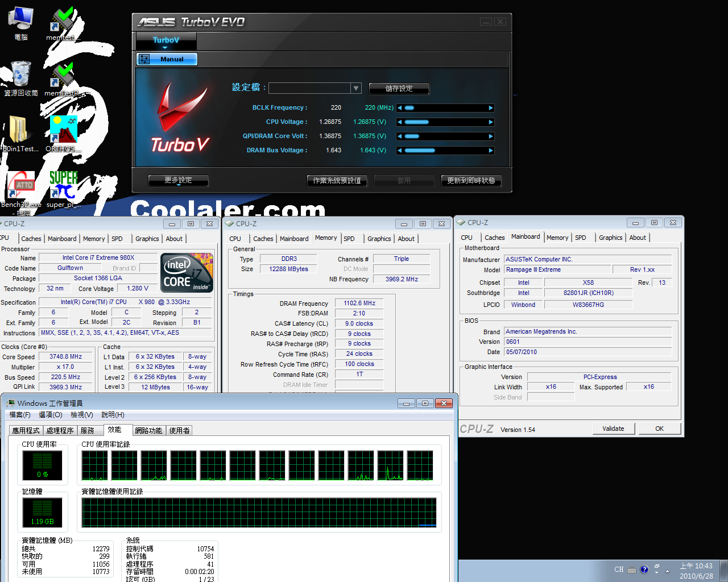Image resolution: width=728 pixels, height=582 pixels.
Task: Expand 更多設定 (More Settings) in TurboV
Action: (179, 180)
